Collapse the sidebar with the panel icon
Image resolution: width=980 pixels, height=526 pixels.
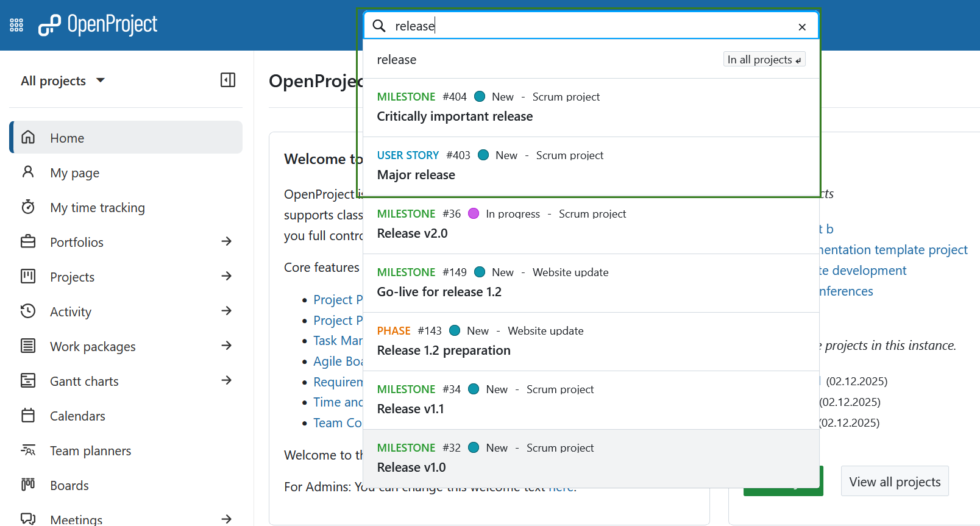tap(228, 80)
